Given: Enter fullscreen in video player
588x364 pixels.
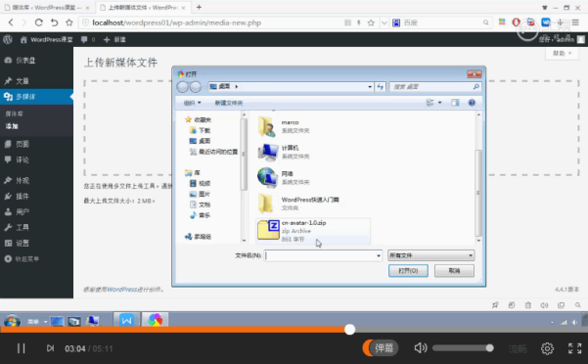Looking at the screenshot, I should [x=574, y=348].
